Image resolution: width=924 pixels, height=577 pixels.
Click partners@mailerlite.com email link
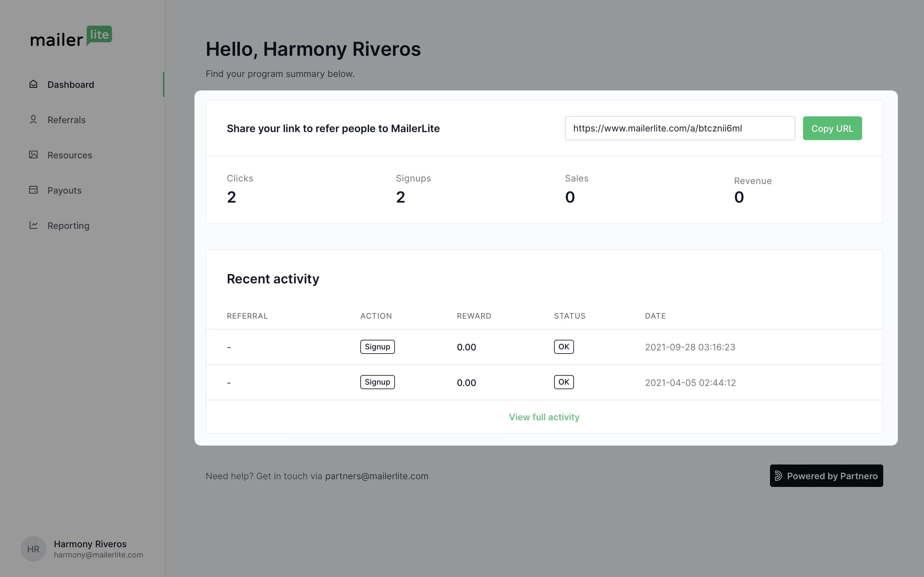click(x=376, y=476)
